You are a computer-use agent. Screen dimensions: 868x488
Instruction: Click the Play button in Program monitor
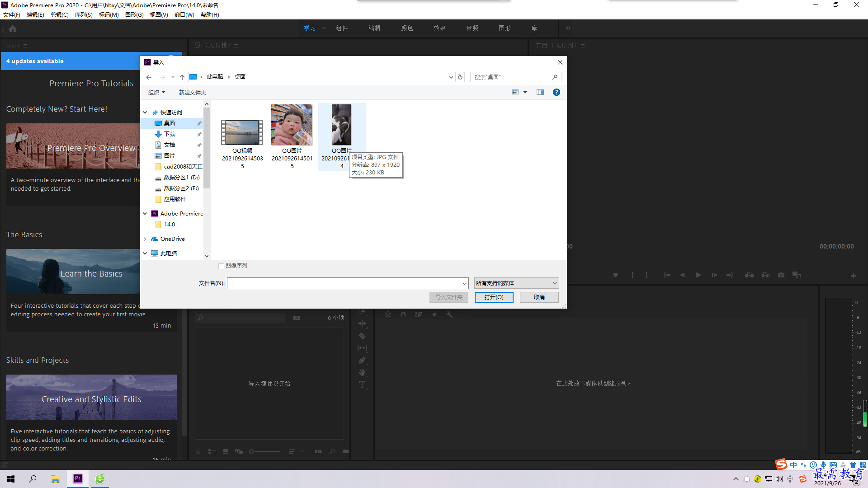[x=698, y=275]
